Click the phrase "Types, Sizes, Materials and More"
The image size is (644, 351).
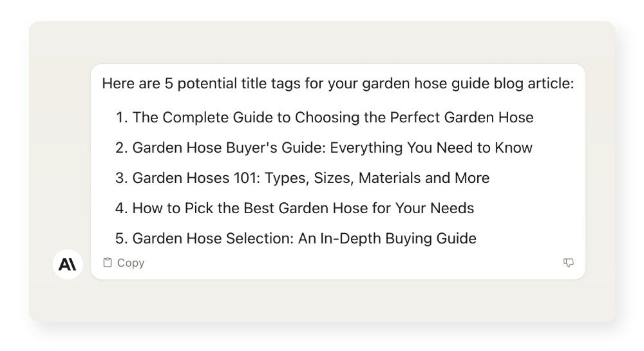[x=372, y=178]
